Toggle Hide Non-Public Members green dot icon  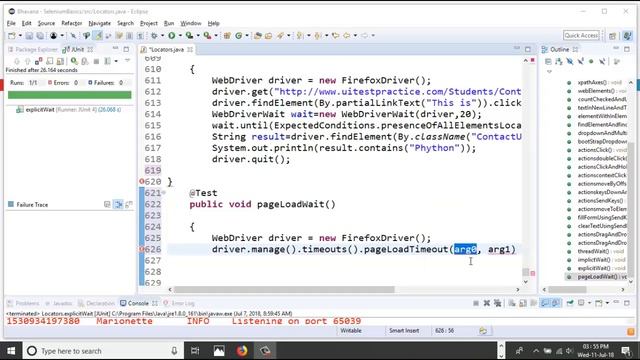(x=591, y=62)
